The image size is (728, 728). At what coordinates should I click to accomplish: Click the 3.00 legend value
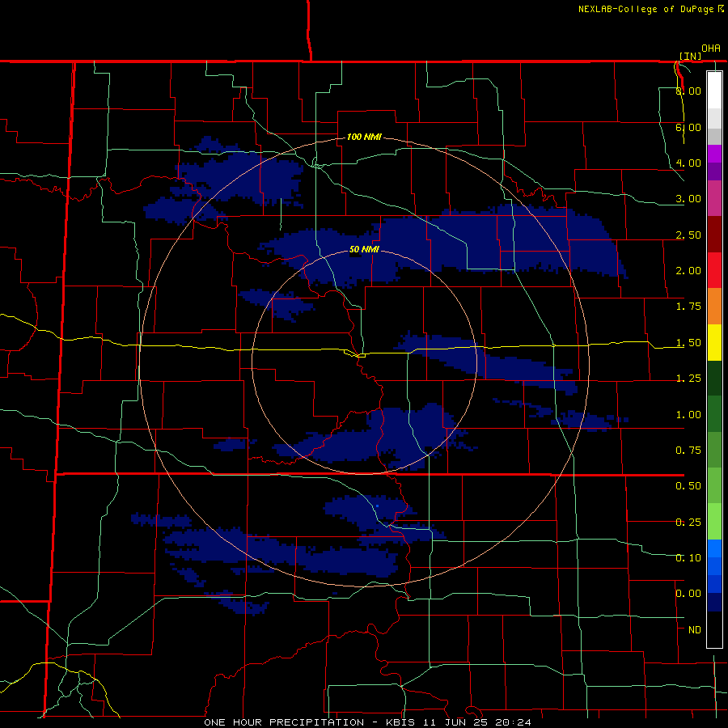688,199
